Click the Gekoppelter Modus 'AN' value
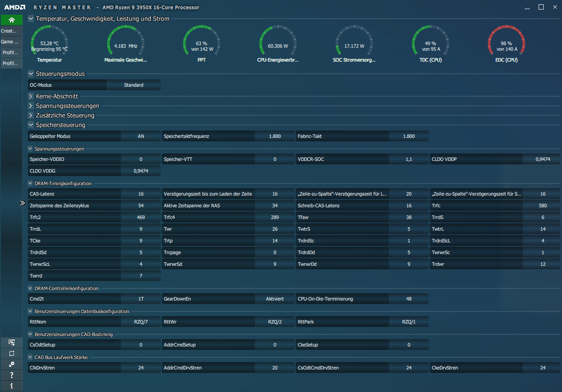This screenshot has width=562, height=392. click(141, 136)
